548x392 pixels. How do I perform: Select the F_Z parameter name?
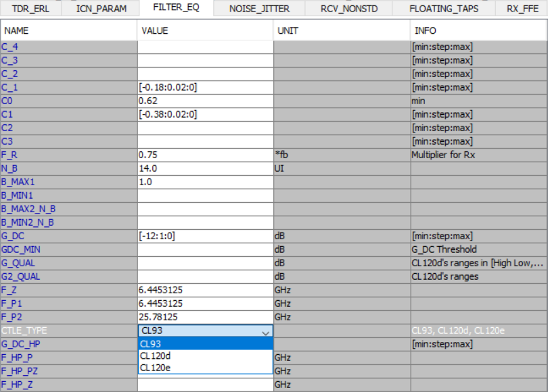[69, 291]
